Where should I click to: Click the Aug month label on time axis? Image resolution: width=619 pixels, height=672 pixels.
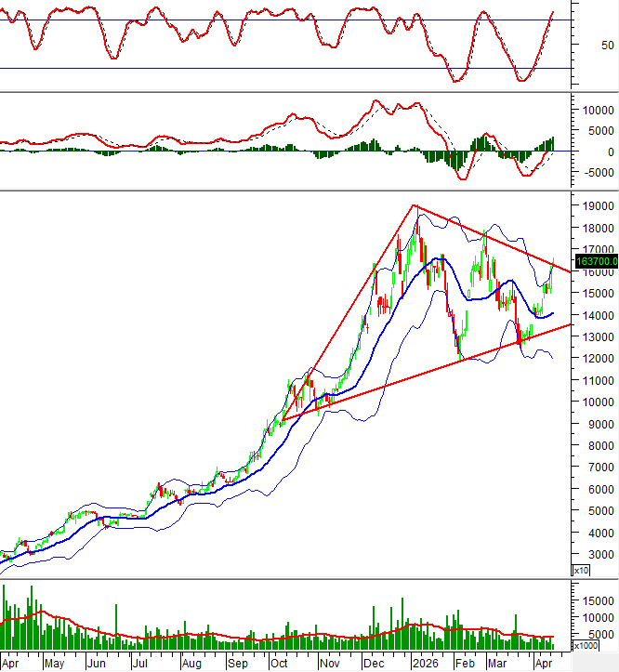coord(191,665)
